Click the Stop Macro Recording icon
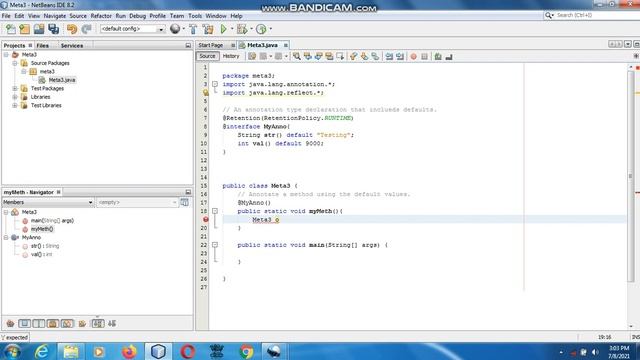The width and height of the screenshot is (640, 360). pos(424,56)
